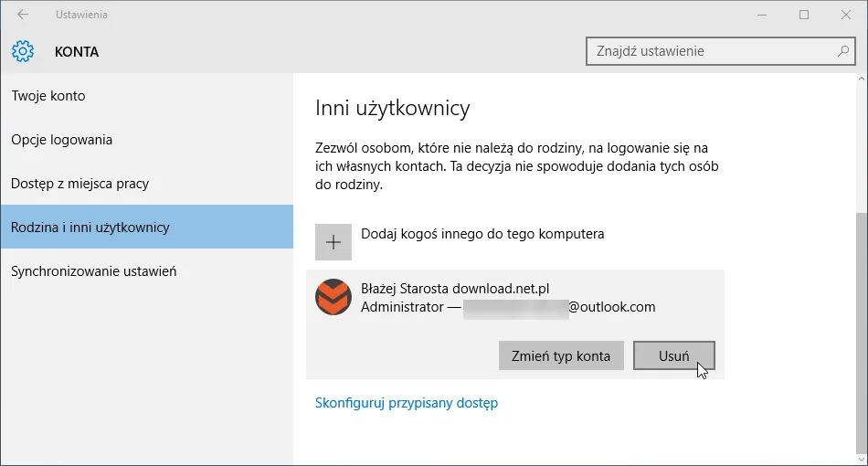868x466 pixels.
Task: Click the Dodaj kogoś innego do tego komputera label
Action: [x=482, y=234]
